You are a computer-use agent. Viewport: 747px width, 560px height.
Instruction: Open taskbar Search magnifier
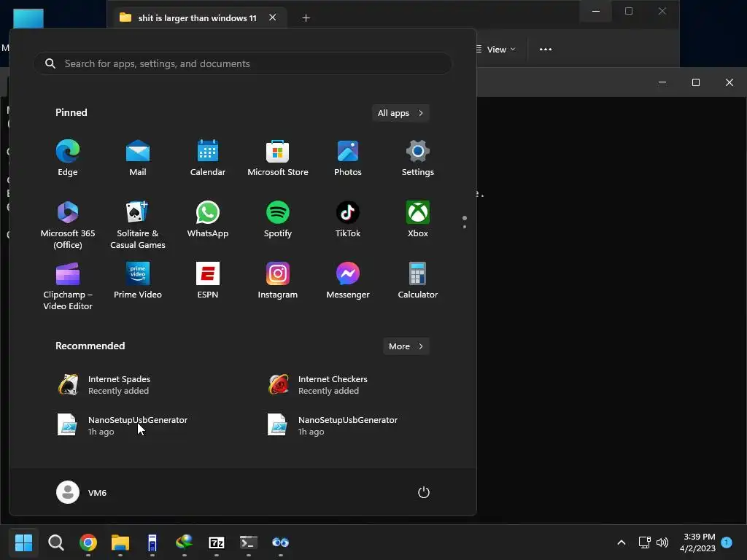click(x=56, y=542)
